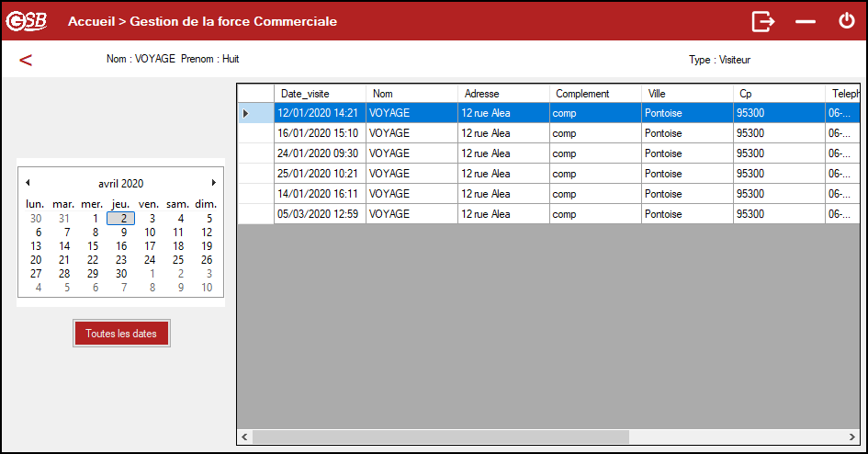The image size is (868, 454).
Task: Sort by Complement column header
Action: coord(595,94)
